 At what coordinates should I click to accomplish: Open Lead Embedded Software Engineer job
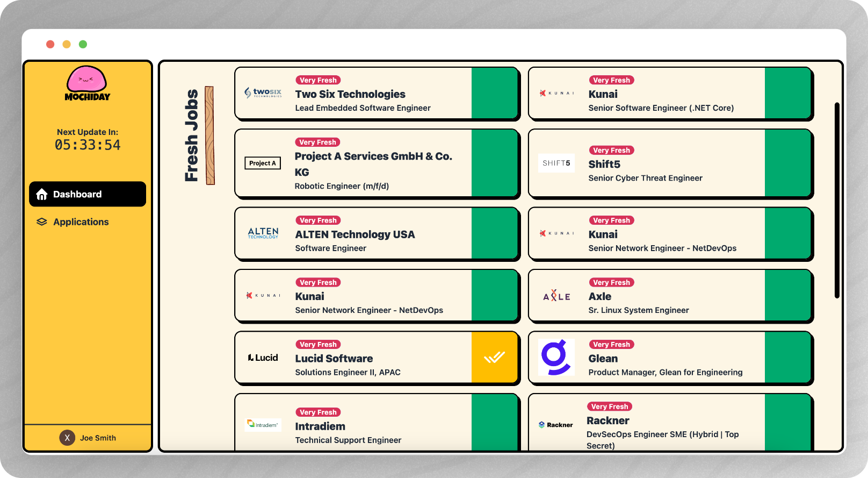pos(363,108)
